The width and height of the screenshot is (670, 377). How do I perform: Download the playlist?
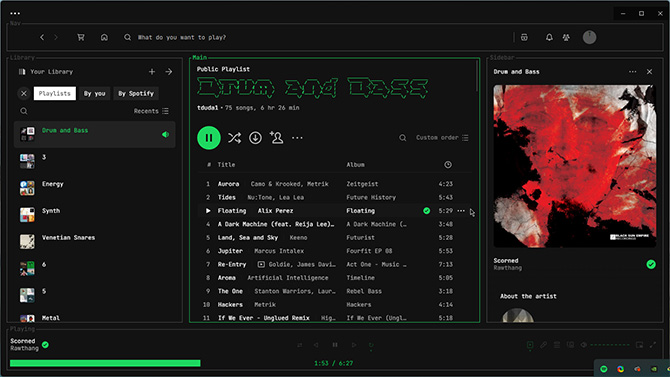click(256, 138)
